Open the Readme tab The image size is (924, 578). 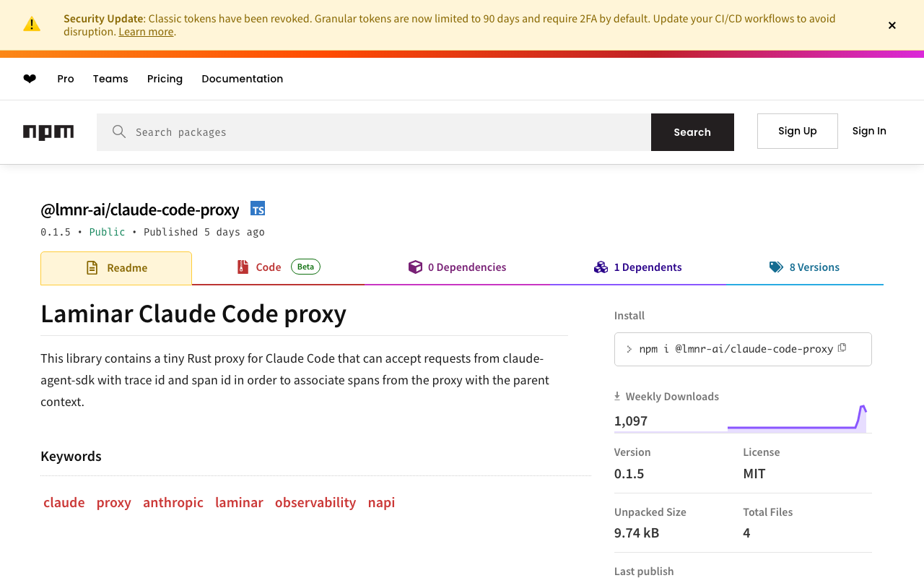coord(116,268)
